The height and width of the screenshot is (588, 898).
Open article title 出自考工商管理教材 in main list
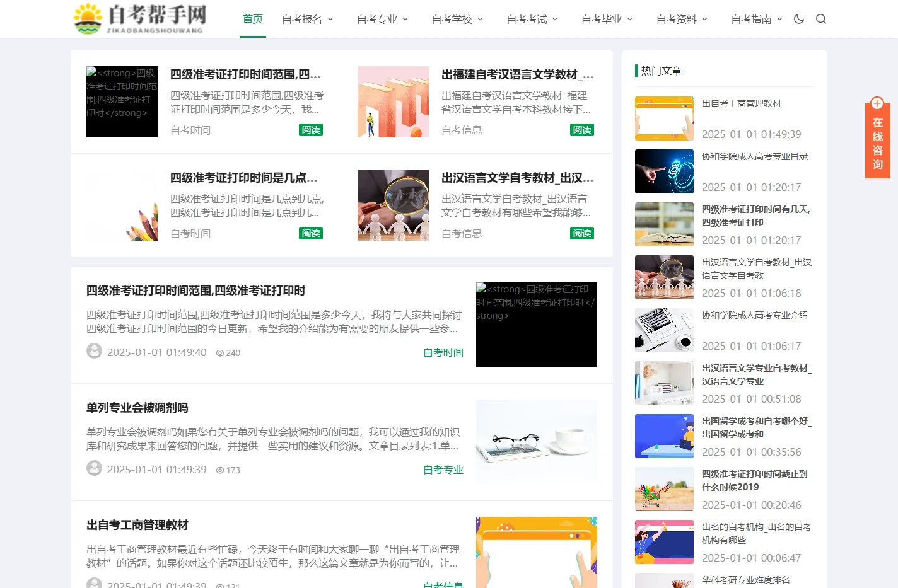point(137,525)
